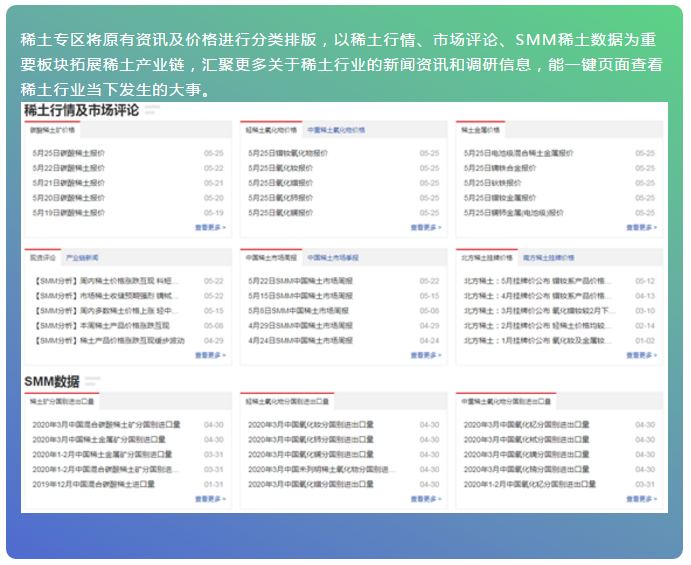
Task: Open 5月15日SMM中国稀土市场周报
Action: 300,296
